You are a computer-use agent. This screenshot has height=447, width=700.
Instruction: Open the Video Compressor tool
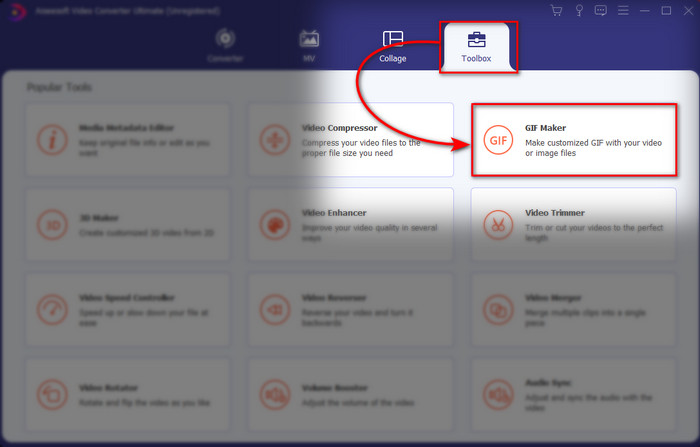(351, 140)
